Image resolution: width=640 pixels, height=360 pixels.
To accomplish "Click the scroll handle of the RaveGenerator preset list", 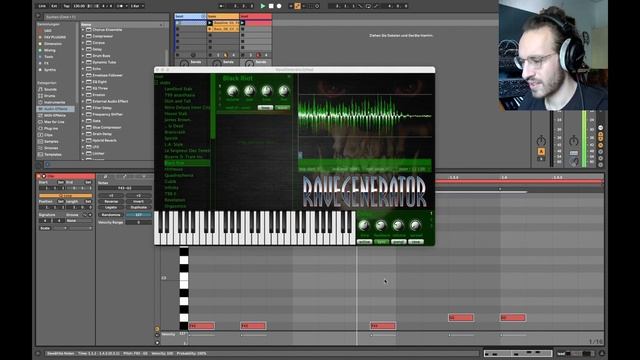I will coord(212,106).
